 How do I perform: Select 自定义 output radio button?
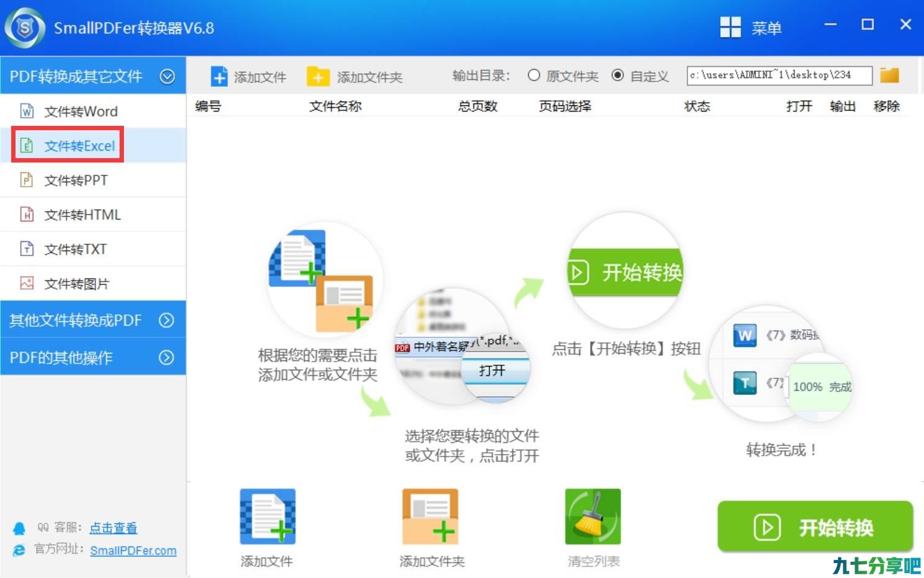pyautogui.click(x=617, y=75)
